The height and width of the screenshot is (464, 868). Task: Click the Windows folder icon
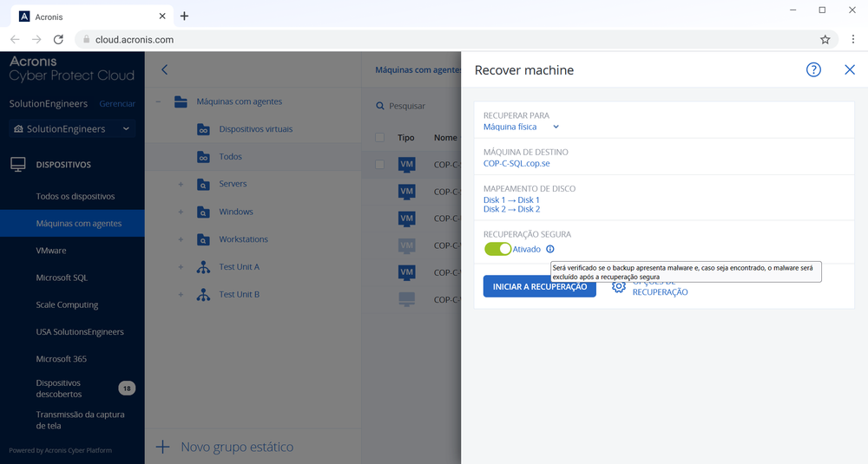[x=203, y=212]
